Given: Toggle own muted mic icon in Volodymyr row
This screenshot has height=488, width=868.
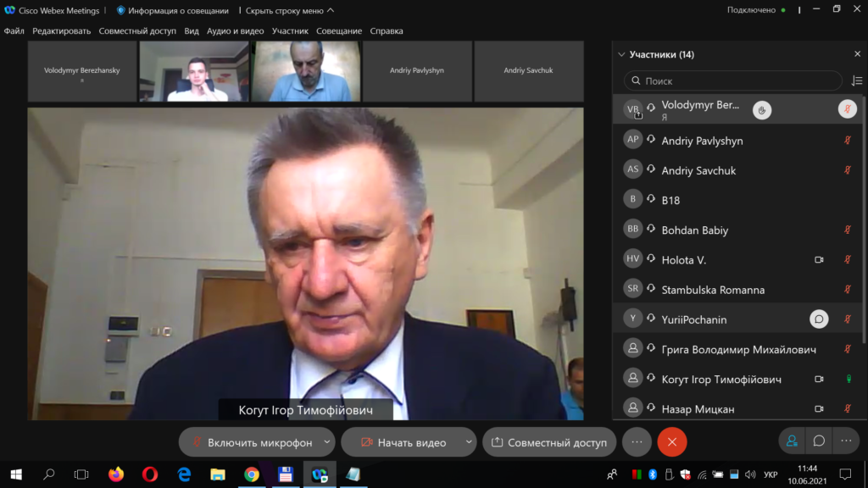Looking at the screenshot, I should click(847, 109).
